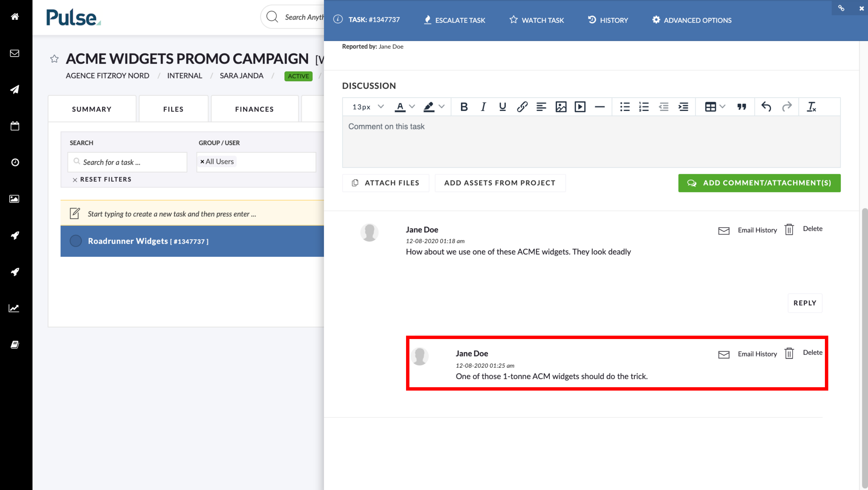
Task: Click Attach Files button
Action: point(386,183)
